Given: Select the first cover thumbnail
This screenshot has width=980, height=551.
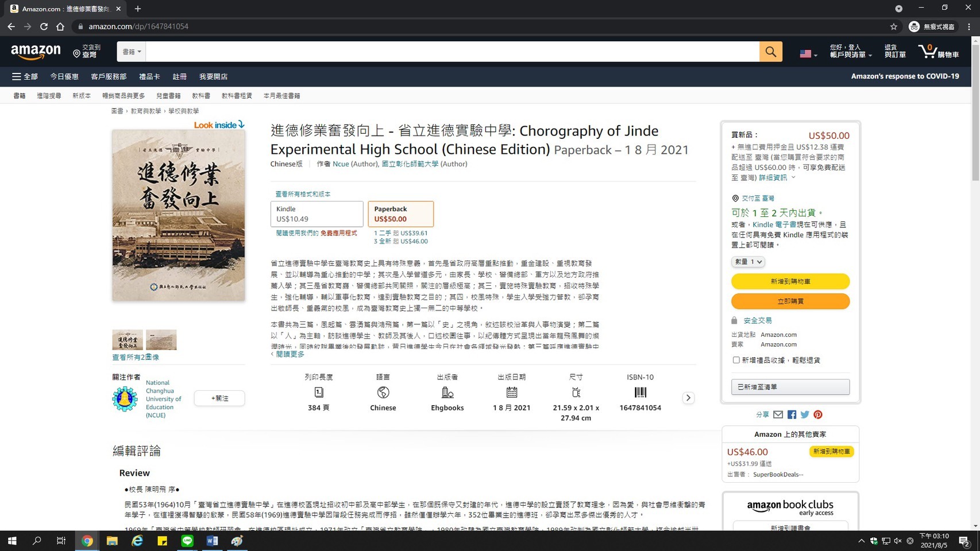Looking at the screenshot, I should pyautogui.click(x=128, y=340).
